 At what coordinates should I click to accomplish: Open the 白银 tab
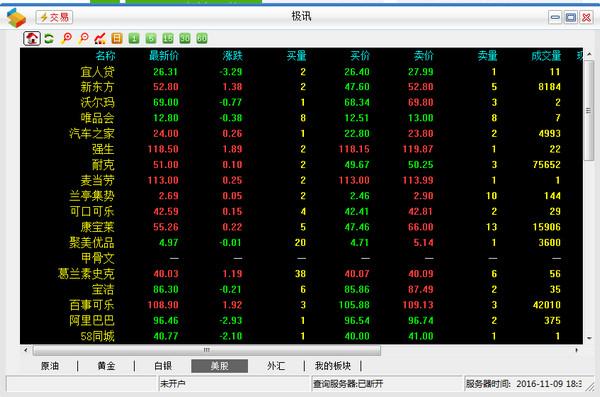pos(163,366)
